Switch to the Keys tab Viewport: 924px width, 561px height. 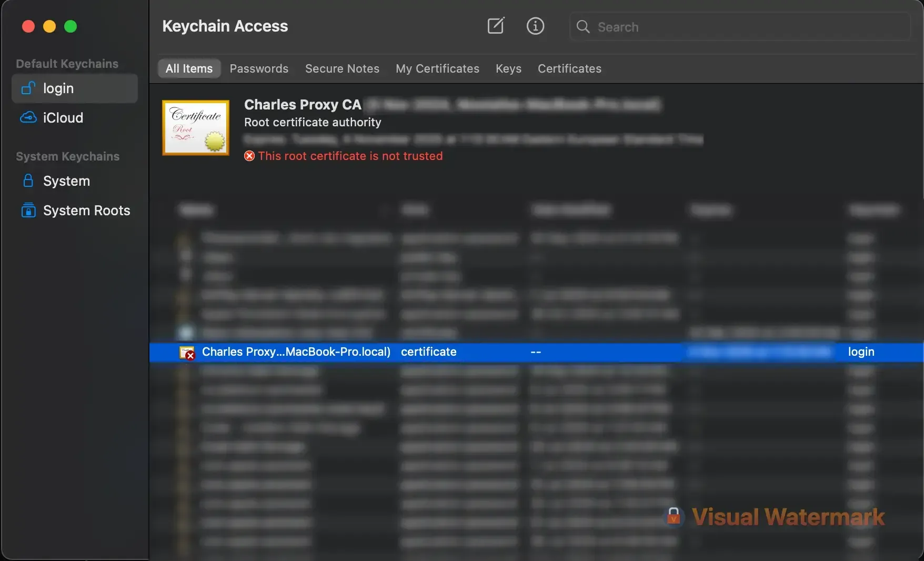pos(508,68)
